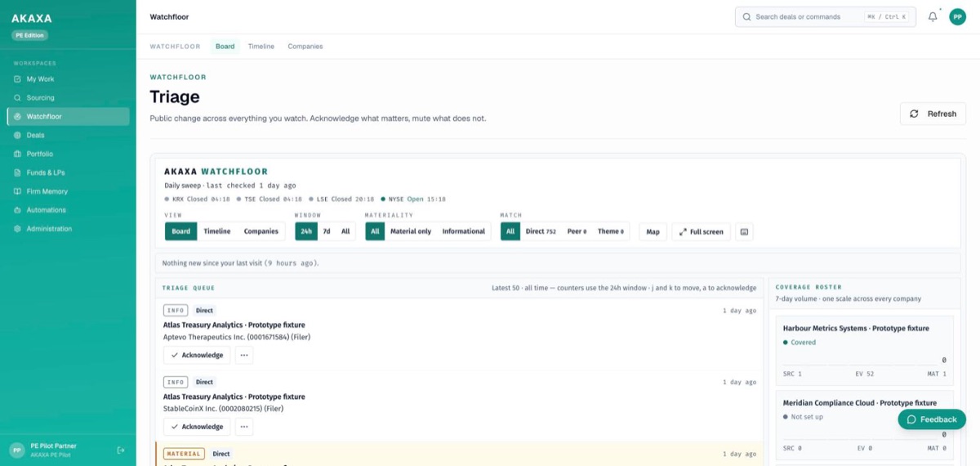
Task: Switch to Board tab in top navigation
Action: click(225, 47)
